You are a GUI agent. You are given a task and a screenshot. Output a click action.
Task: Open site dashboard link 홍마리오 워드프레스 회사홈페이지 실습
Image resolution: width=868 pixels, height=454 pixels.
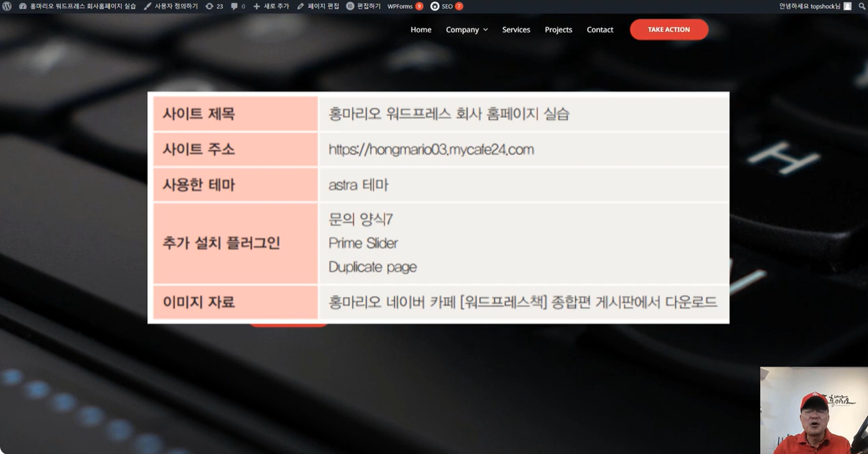tap(77, 6)
